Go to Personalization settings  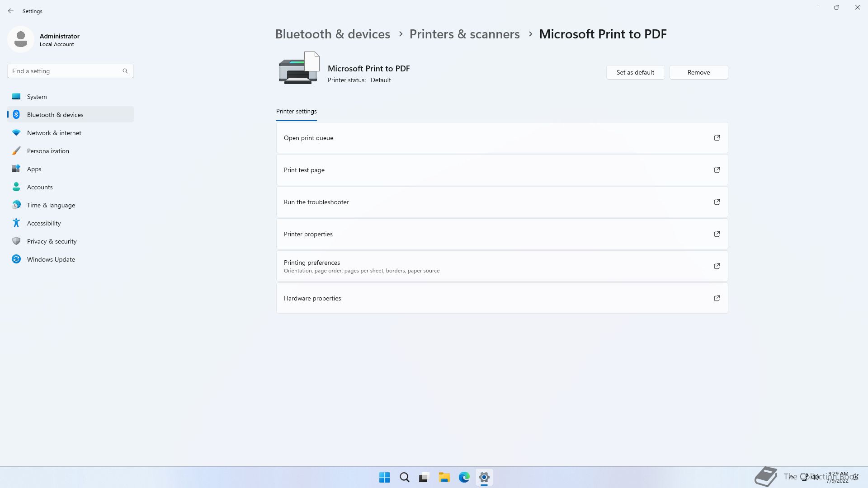71,151
